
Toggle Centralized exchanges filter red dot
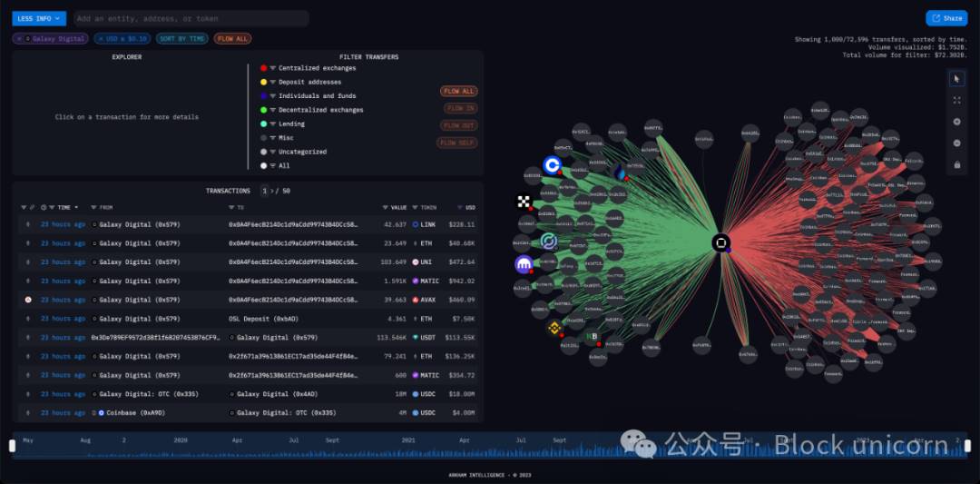263,68
